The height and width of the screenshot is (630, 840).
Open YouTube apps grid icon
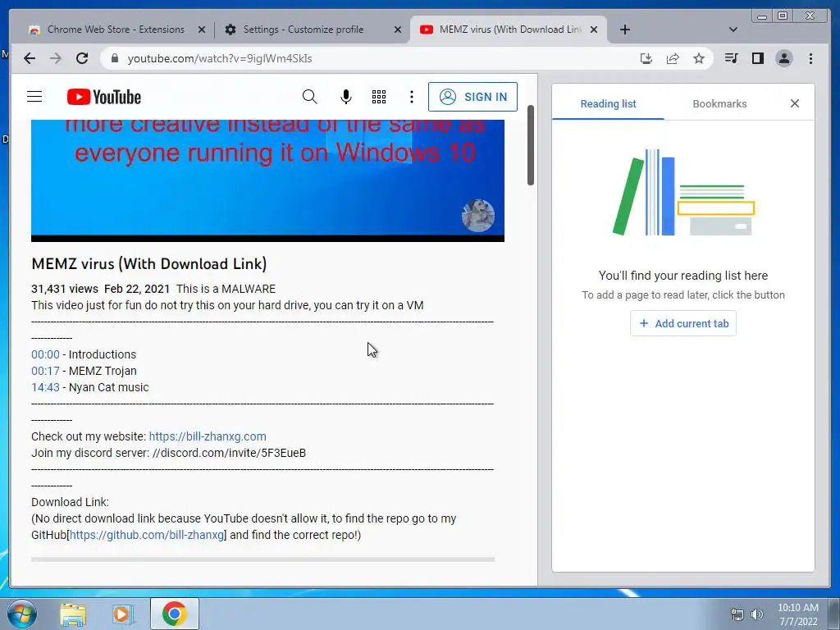(x=379, y=97)
